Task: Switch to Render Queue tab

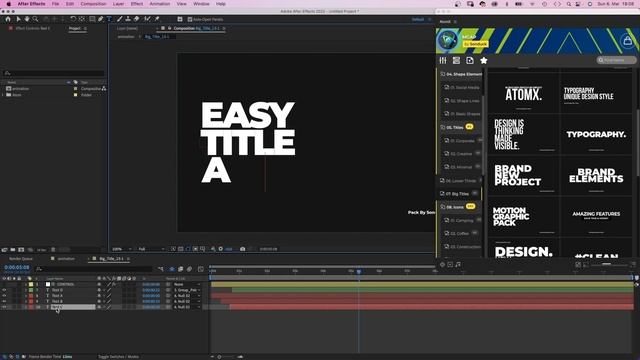Action: [21, 259]
